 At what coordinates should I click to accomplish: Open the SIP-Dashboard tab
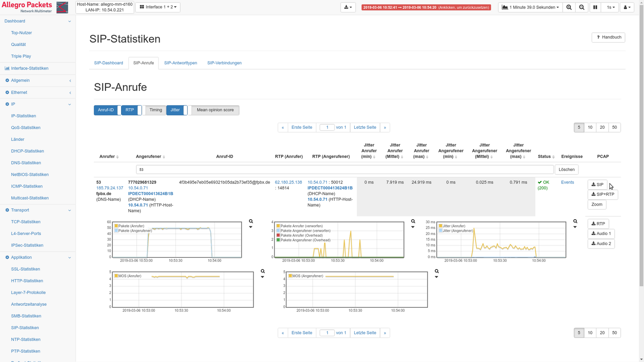point(108,63)
